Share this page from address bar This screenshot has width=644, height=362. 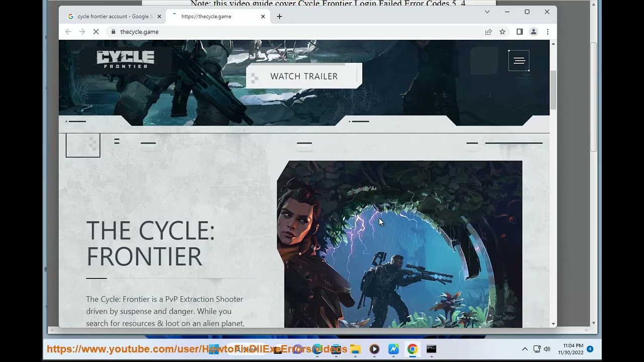coord(489,32)
